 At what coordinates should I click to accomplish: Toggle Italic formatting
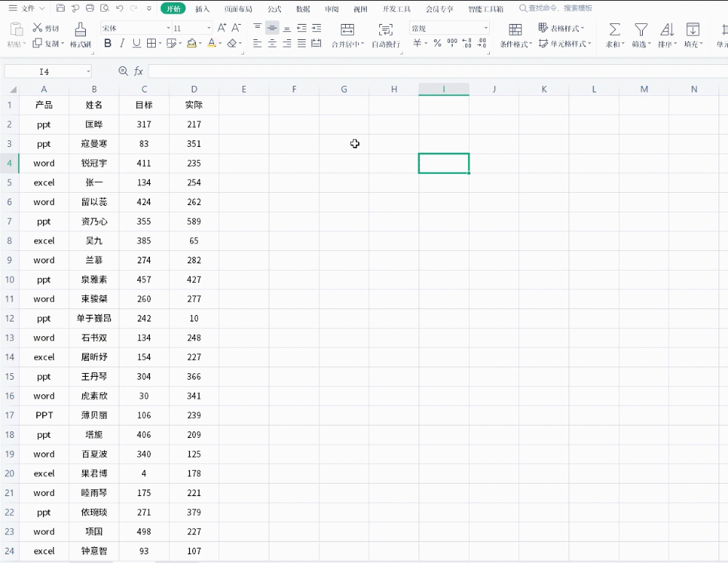[x=122, y=44]
